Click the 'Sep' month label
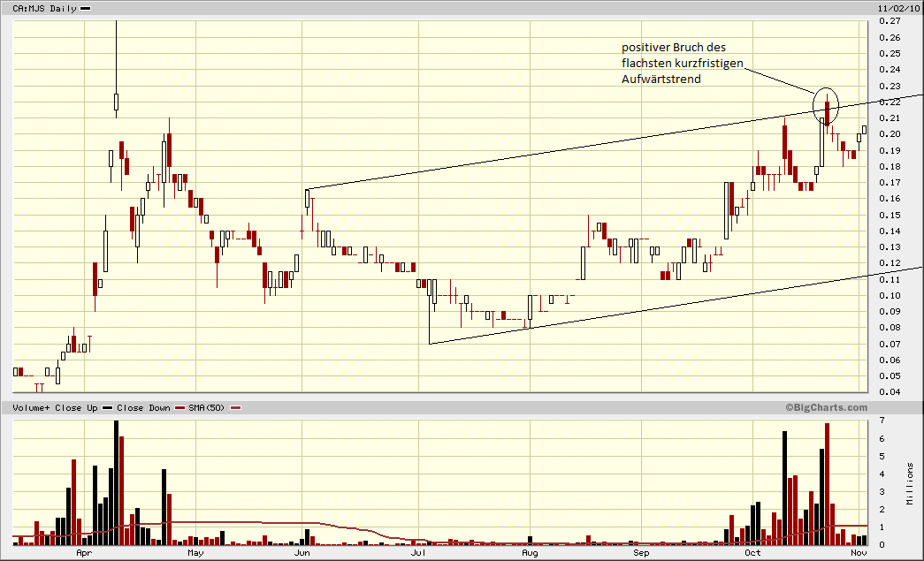 [641, 553]
